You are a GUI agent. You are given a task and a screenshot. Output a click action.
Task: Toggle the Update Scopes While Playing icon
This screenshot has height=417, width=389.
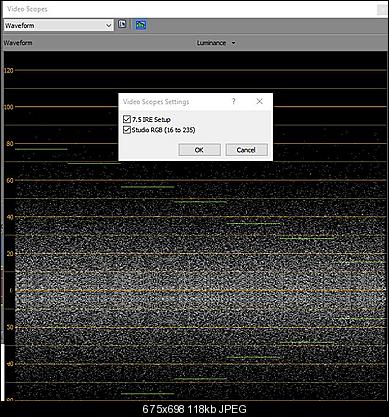pos(141,25)
